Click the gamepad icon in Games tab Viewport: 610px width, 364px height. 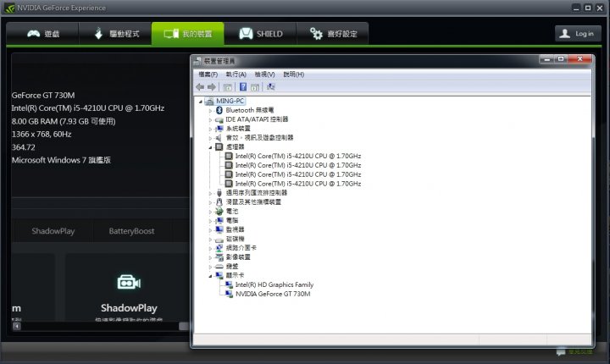[x=33, y=34]
